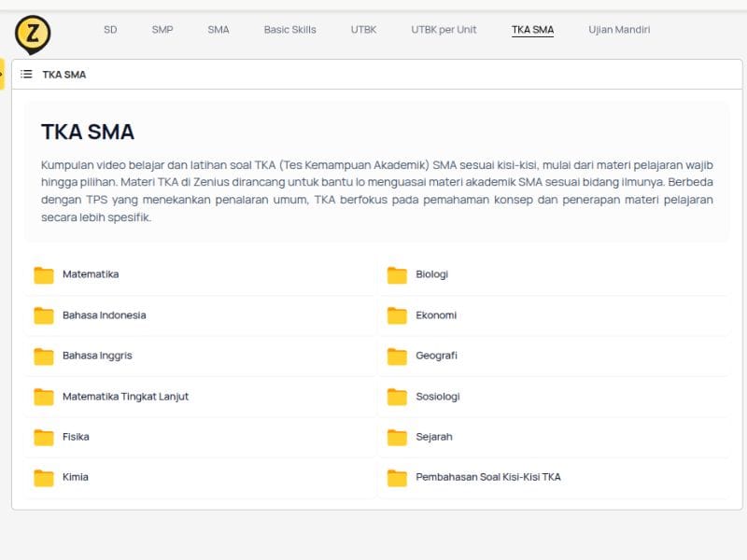
Task: Click the Matematika Tingkat Lanjut folder icon
Action: [x=44, y=397]
